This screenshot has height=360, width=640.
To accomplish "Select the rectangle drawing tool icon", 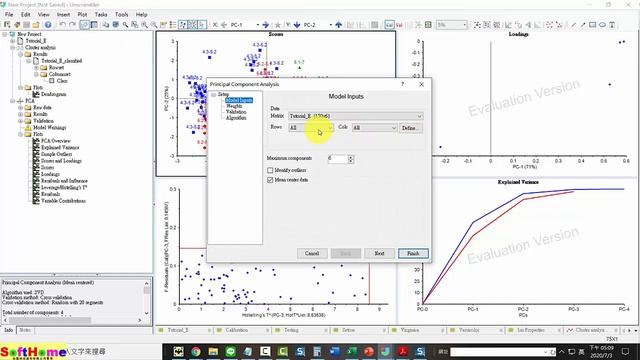I will [x=593, y=25].
